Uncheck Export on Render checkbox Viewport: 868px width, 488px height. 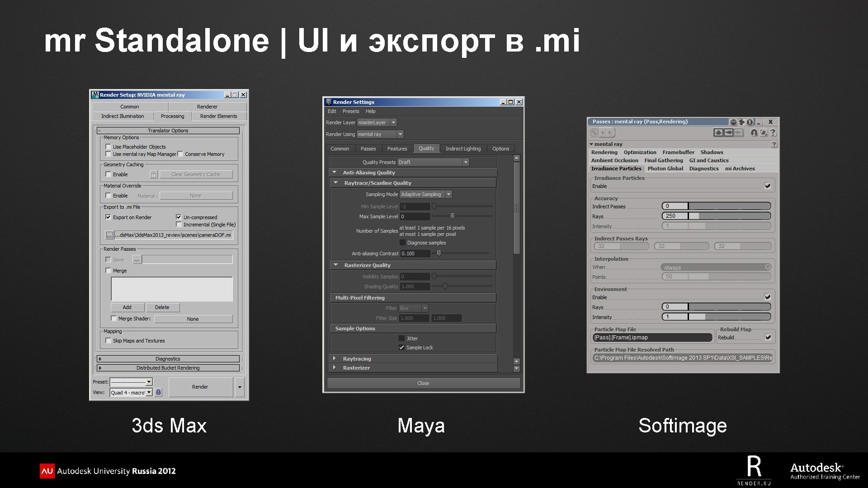108,217
